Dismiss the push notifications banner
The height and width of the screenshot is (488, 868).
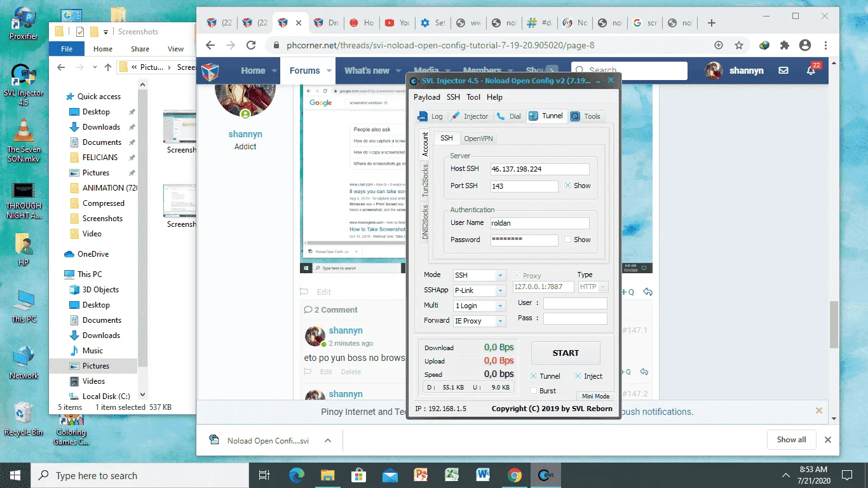pos(819,411)
